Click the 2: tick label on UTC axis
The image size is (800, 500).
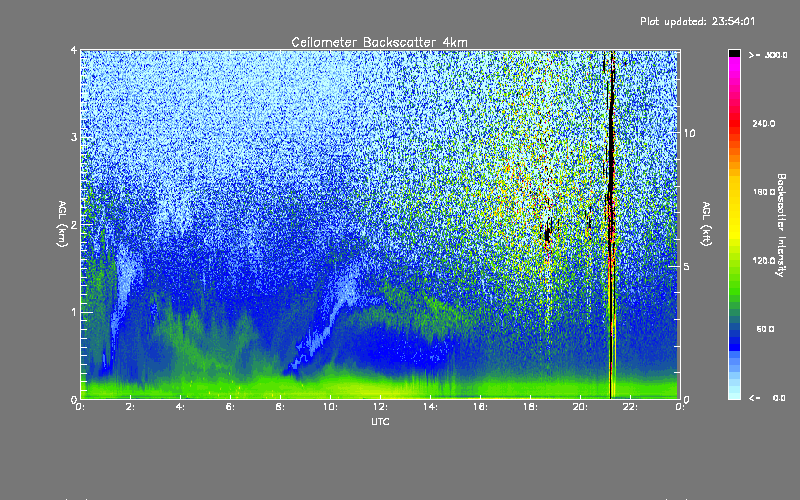(130, 407)
